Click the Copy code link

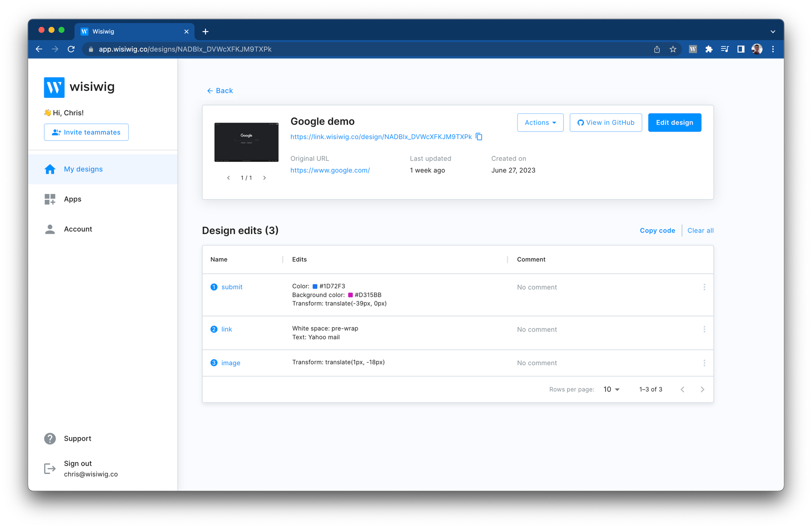(x=657, y=231)
